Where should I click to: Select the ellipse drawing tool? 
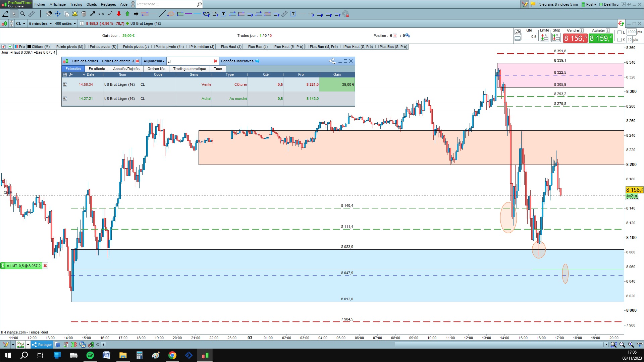pos(171,14)
